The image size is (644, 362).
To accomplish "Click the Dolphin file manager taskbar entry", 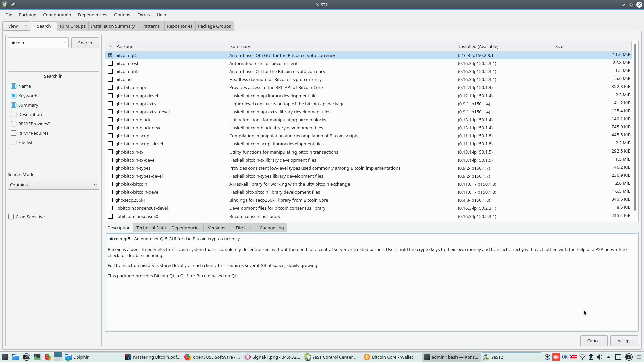I will pyautogui.click(x=78, y=357).
